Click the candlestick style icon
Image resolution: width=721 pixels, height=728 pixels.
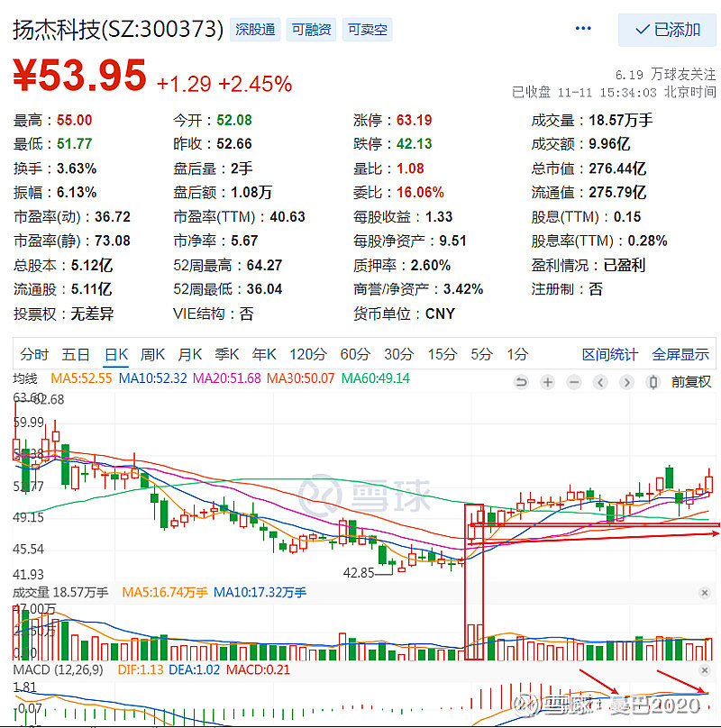click(653, 383)
